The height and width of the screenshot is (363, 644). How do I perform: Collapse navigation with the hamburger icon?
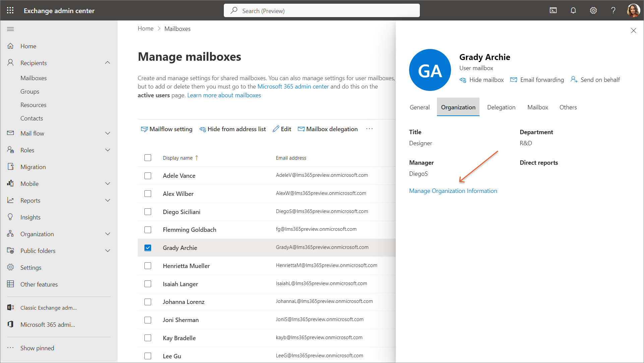[x=10, y=29]
